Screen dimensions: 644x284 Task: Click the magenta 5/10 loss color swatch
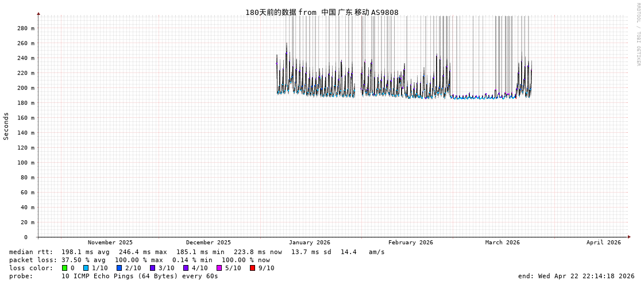click(x=219, y=268)
